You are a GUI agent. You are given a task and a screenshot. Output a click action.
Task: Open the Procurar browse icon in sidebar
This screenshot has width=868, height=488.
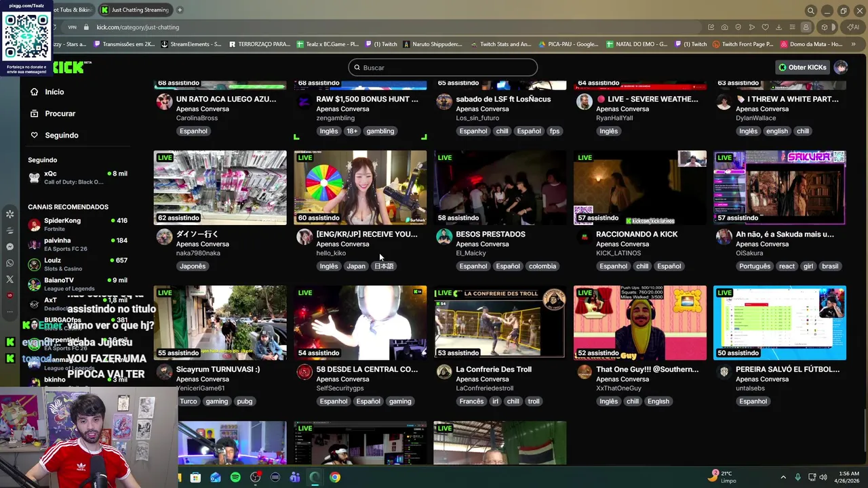35,114
